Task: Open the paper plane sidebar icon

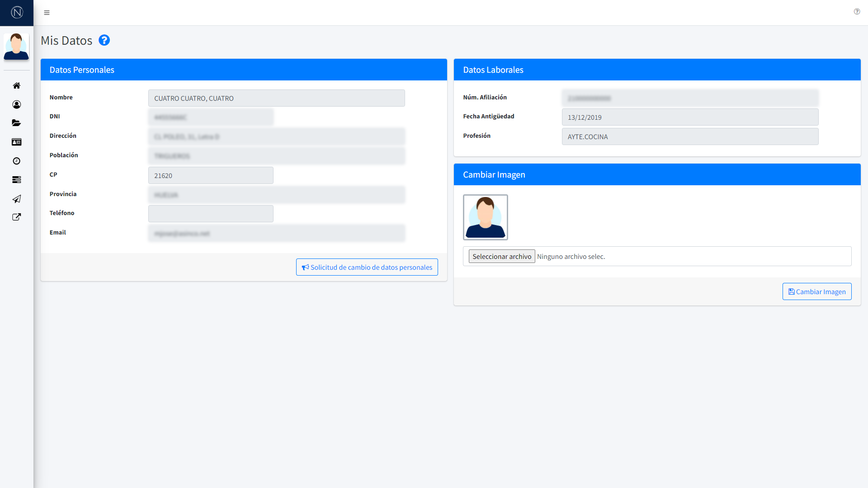Action: 17,199
